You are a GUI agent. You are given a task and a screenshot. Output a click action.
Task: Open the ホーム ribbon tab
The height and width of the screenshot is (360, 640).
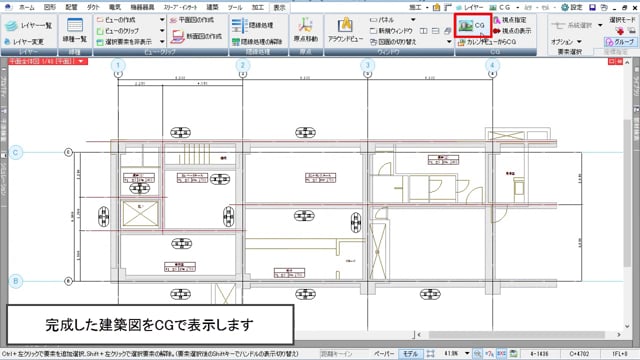pyautogui.click(x=27, y=7)
